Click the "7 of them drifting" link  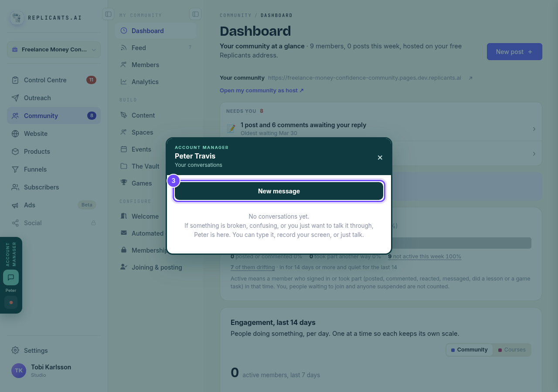pyautogui.click(x=253, y=267)
